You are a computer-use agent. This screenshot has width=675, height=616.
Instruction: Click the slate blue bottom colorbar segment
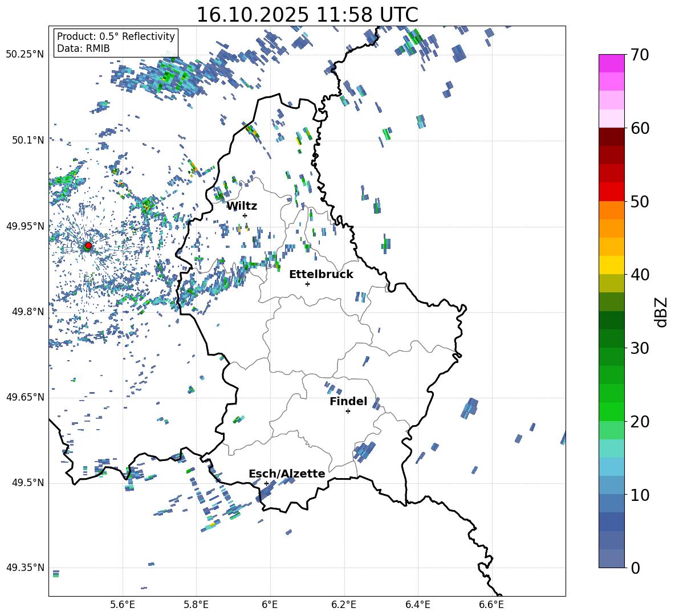[x=612, y=558]
